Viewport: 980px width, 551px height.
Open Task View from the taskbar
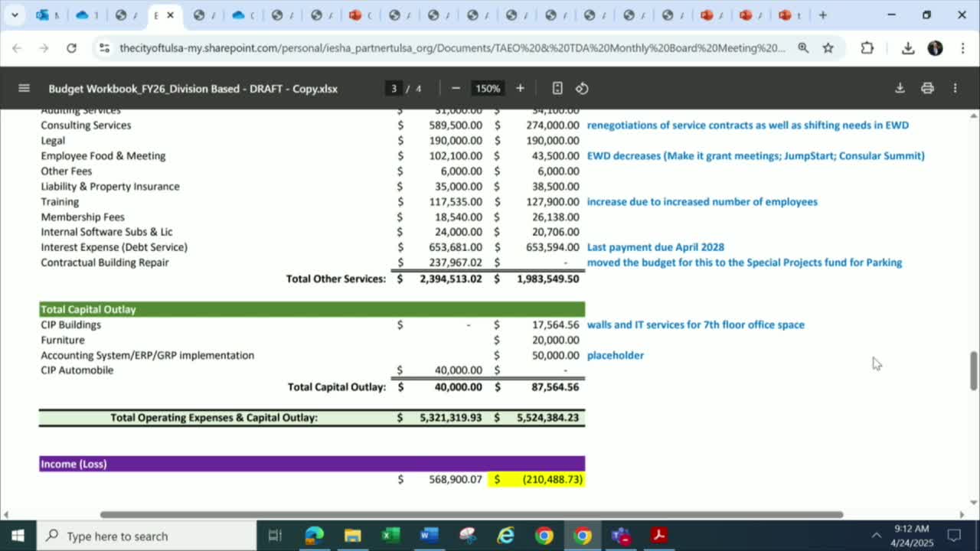click(x=275, y=536)
